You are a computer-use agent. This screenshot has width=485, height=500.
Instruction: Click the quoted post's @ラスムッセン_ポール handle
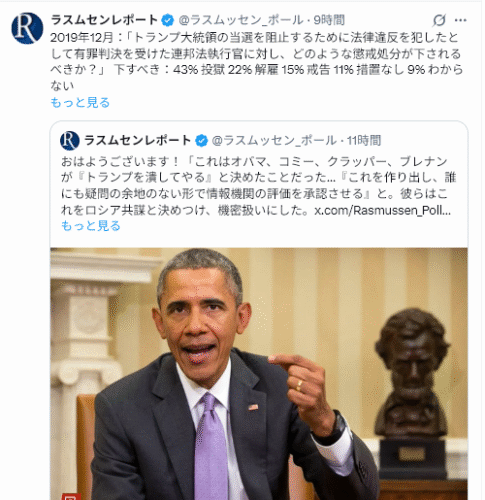[274, 141]
